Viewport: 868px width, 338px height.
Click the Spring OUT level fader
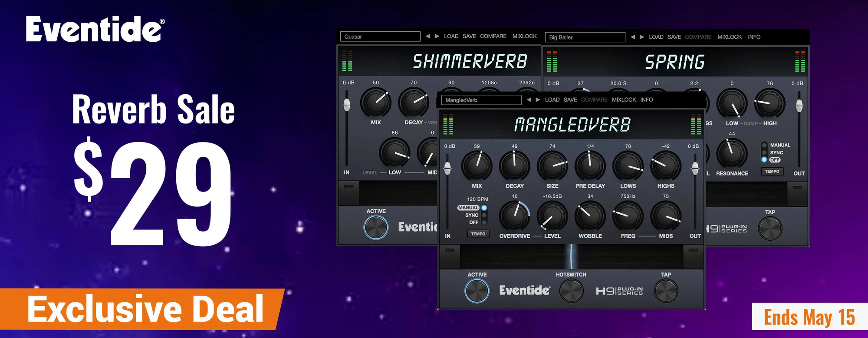tap(799, 105)
